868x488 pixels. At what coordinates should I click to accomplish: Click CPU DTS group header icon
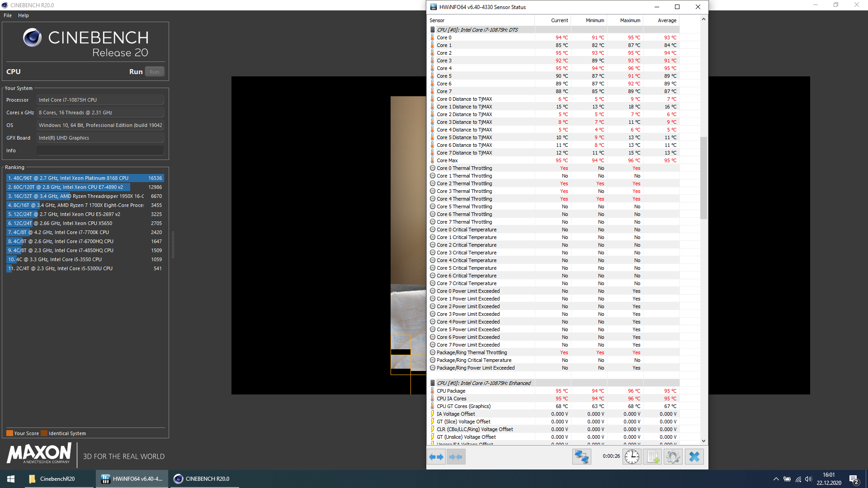[433, 30]
